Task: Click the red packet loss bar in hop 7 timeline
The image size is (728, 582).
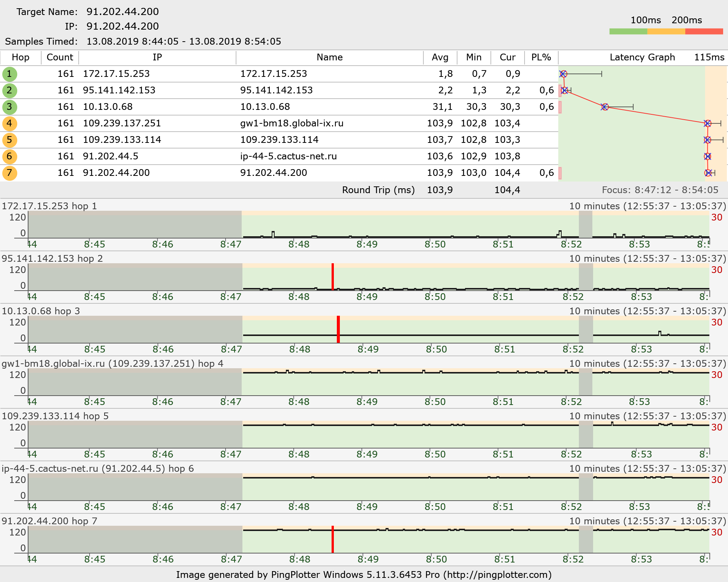Action: coord(333,539)
